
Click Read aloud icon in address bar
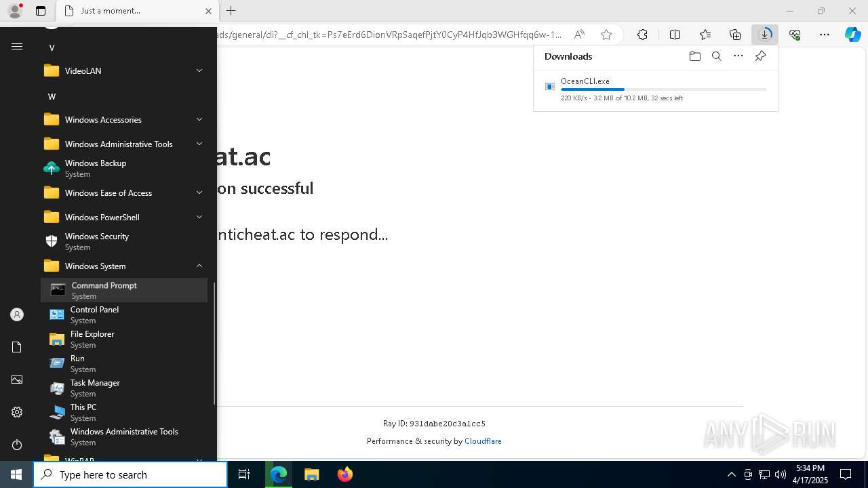579,35
